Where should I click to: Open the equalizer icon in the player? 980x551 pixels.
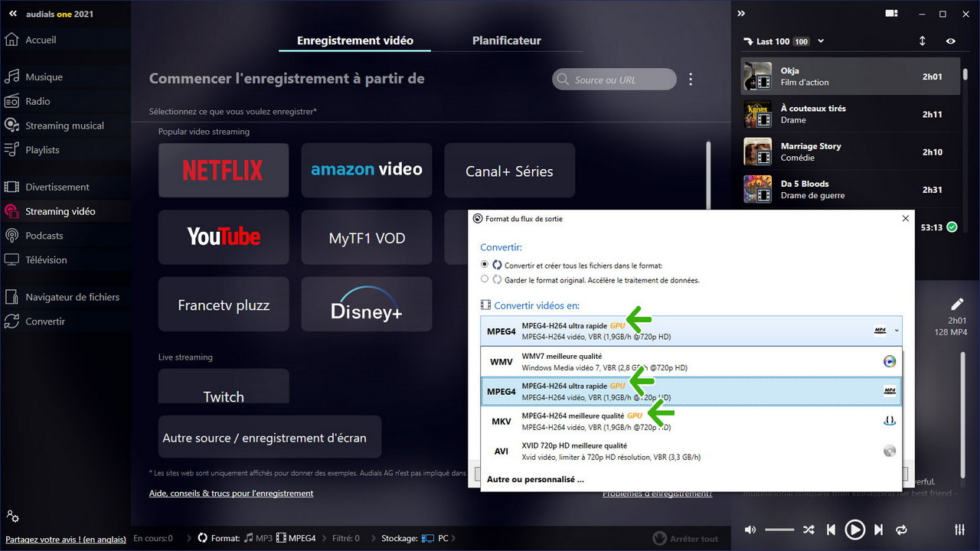(960, 530)
